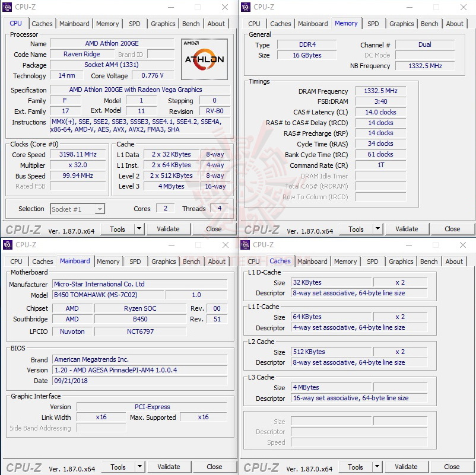This screenshot has width=476, height=475.
Task: Click Close button in CPU window
Action: 214,229
